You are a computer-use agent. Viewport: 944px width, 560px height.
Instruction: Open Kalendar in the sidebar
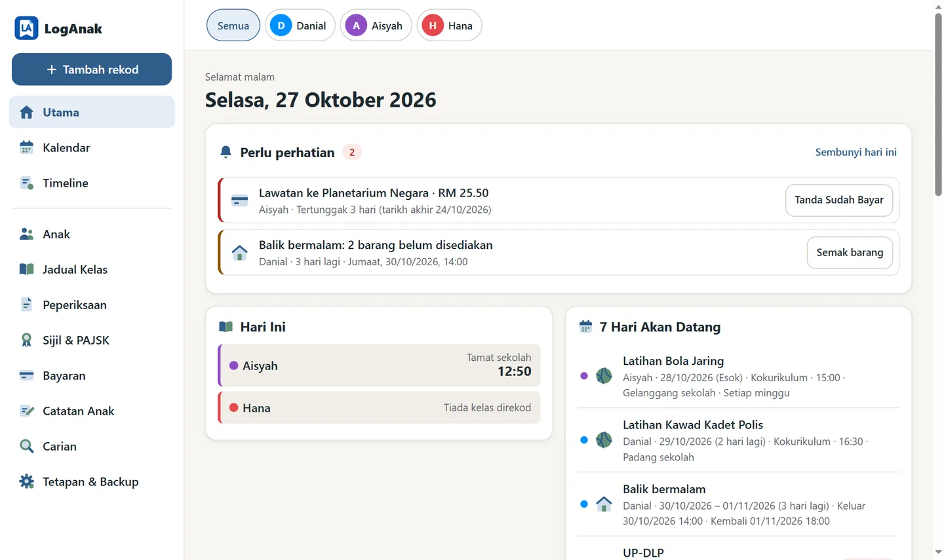[92, 147]
